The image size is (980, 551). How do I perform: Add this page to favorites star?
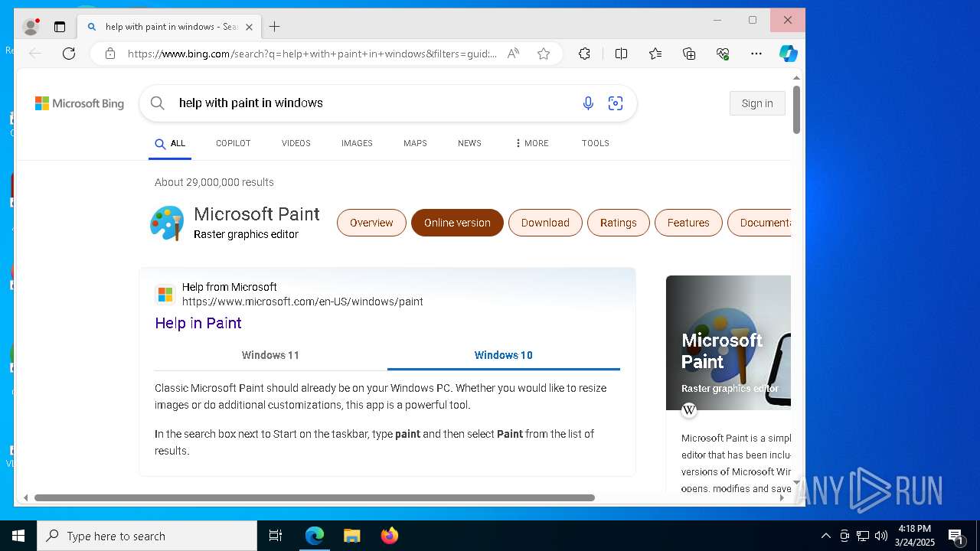coord(544,54)
